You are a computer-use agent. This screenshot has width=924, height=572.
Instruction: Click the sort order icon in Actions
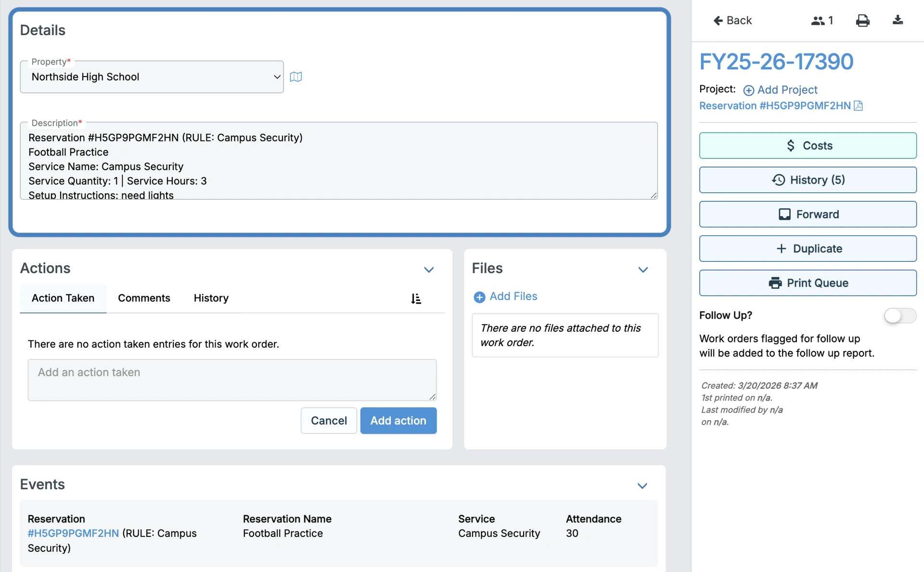coord(416,299)
